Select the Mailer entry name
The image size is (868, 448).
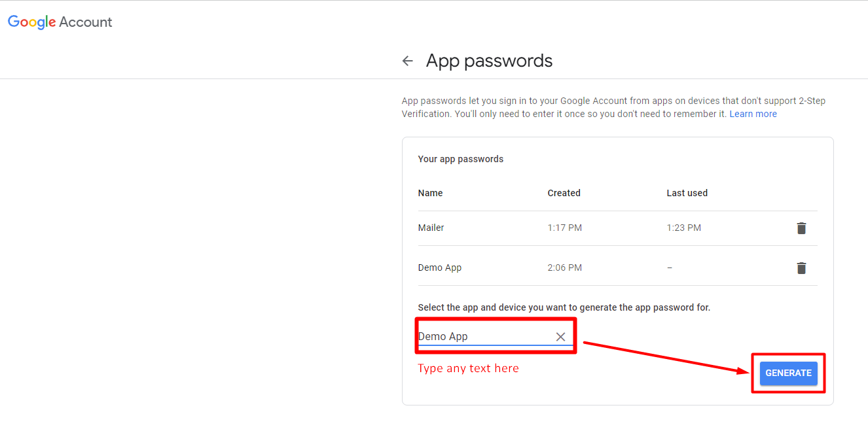click(431, 228)
